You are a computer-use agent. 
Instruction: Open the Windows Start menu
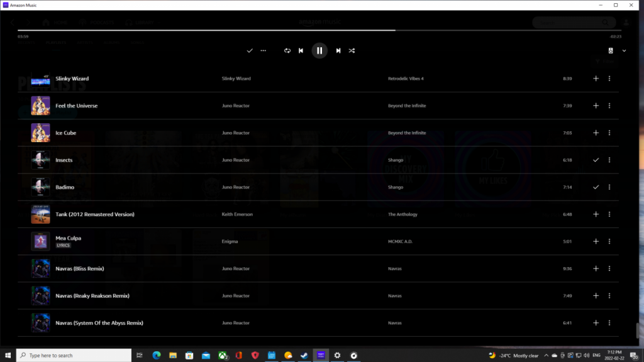8,356
